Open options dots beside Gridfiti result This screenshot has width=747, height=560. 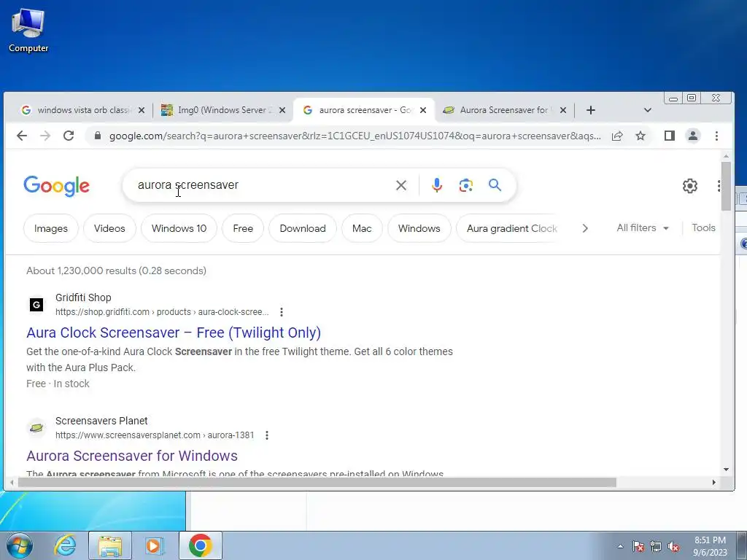(x=282, y=312)
